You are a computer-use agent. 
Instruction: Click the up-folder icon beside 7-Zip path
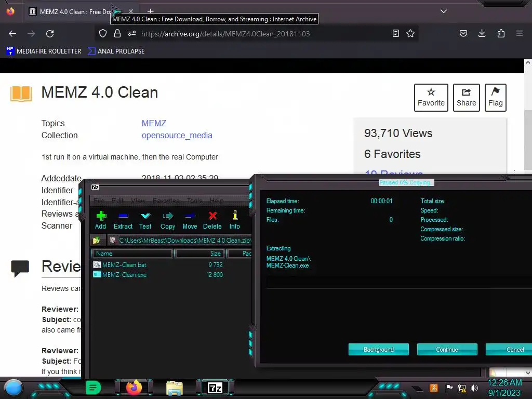coord(96,241)
